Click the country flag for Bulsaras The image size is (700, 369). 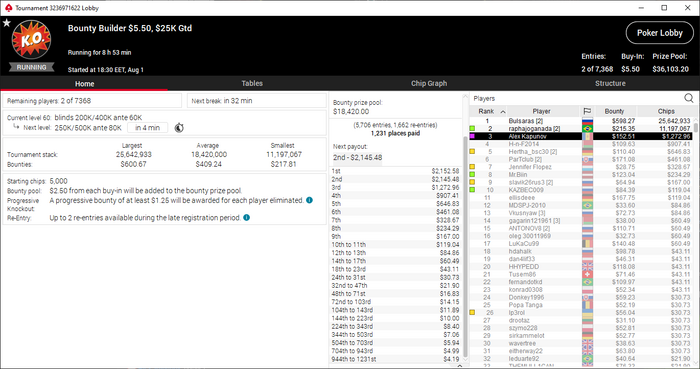tap(588, 121)
